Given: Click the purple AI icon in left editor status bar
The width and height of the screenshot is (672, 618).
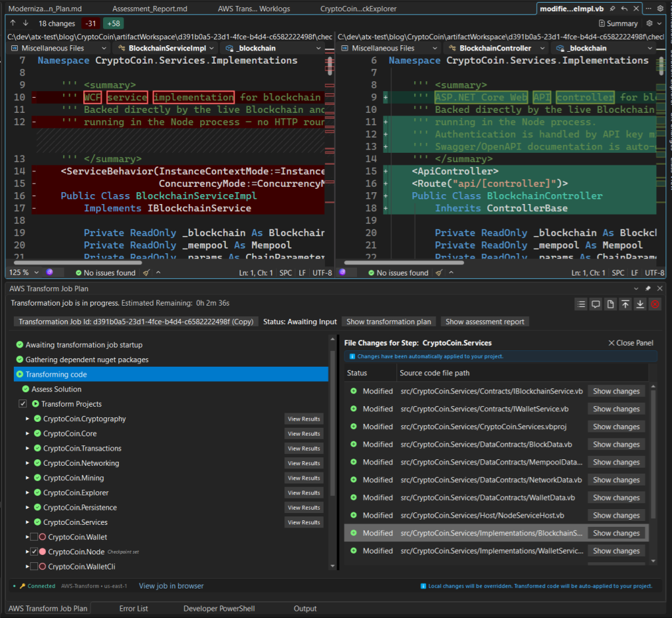Looking at the screenshot, I should (50, 272).
